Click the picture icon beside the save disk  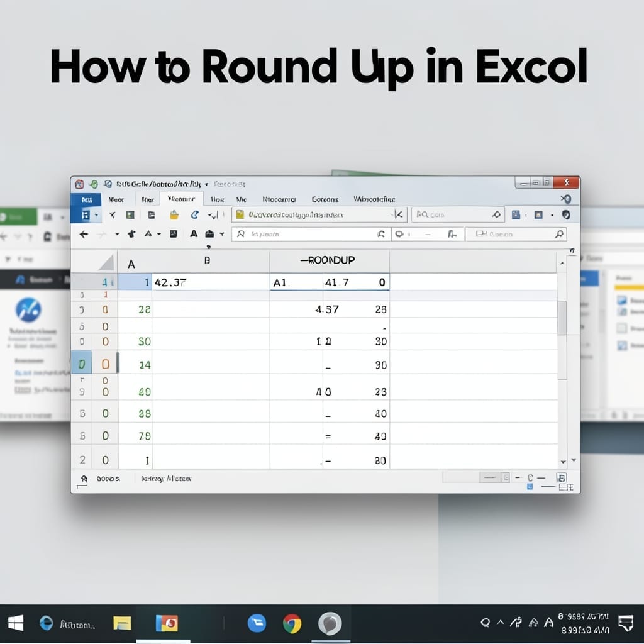coord(538,215)
